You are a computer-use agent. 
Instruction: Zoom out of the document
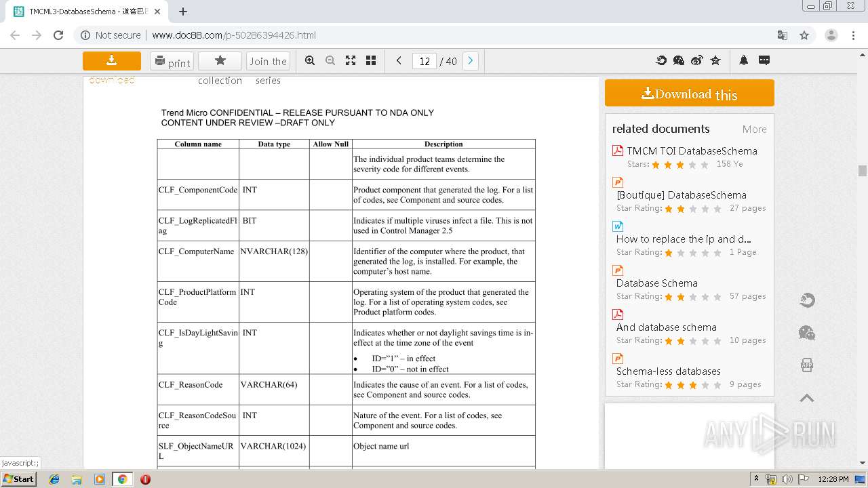click(330, 61)
